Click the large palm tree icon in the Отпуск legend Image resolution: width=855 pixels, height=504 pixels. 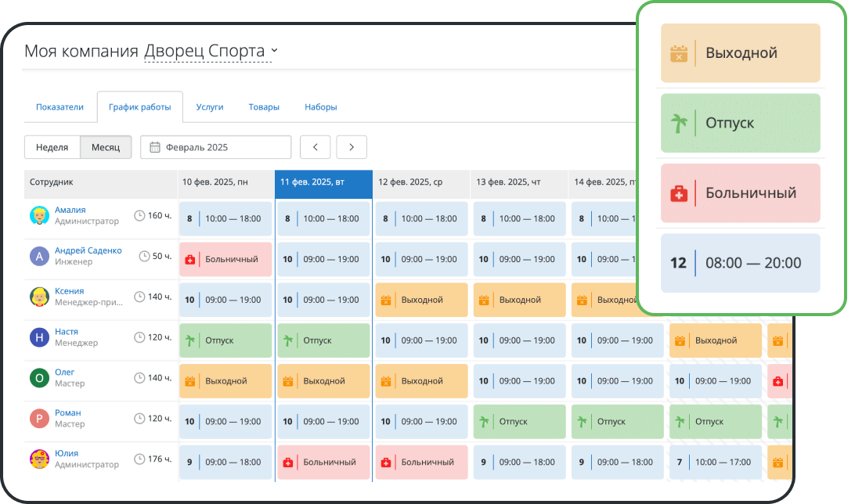[677, 124]
